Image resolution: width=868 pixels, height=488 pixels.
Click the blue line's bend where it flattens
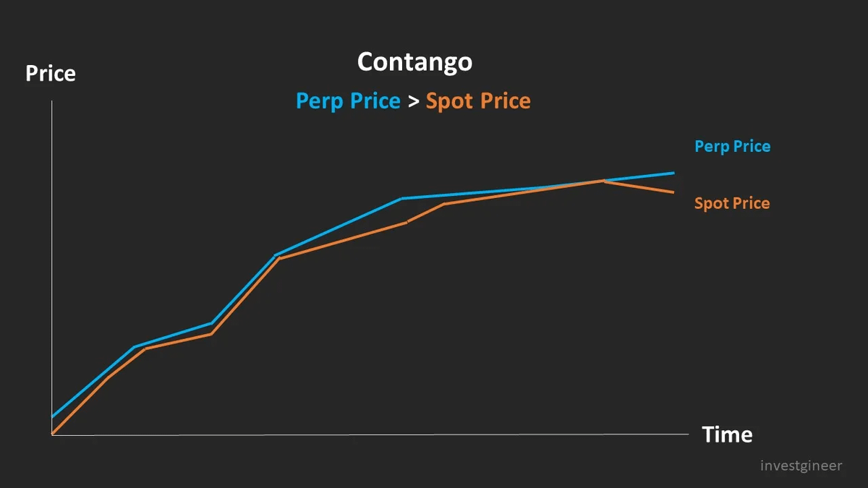[402, 198]
